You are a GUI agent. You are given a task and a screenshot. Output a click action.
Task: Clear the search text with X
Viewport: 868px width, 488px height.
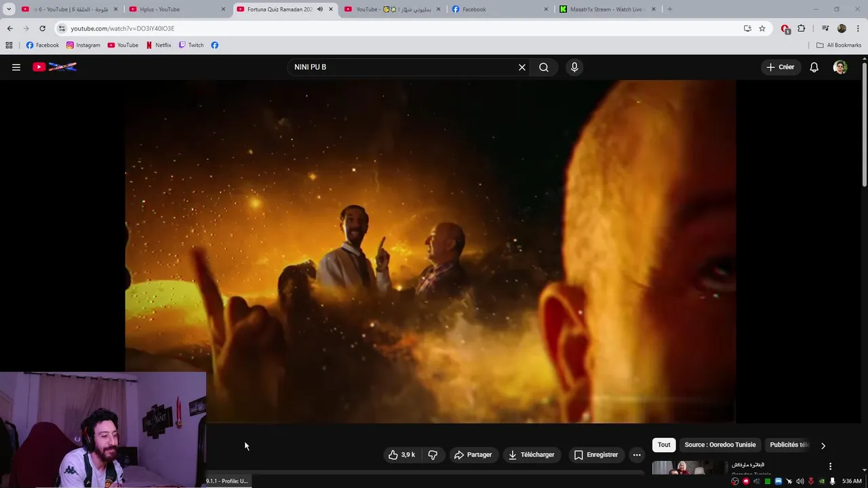522,67
